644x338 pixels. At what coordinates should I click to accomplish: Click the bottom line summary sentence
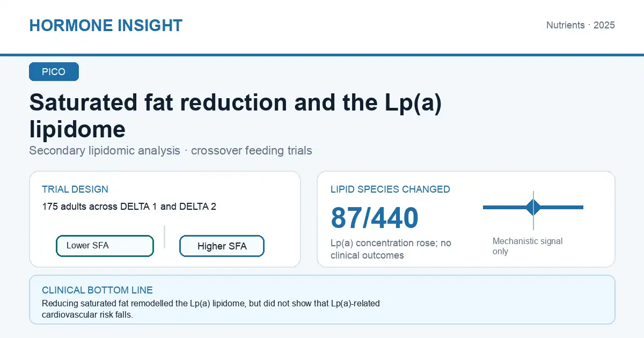click(x=211, y=310)
